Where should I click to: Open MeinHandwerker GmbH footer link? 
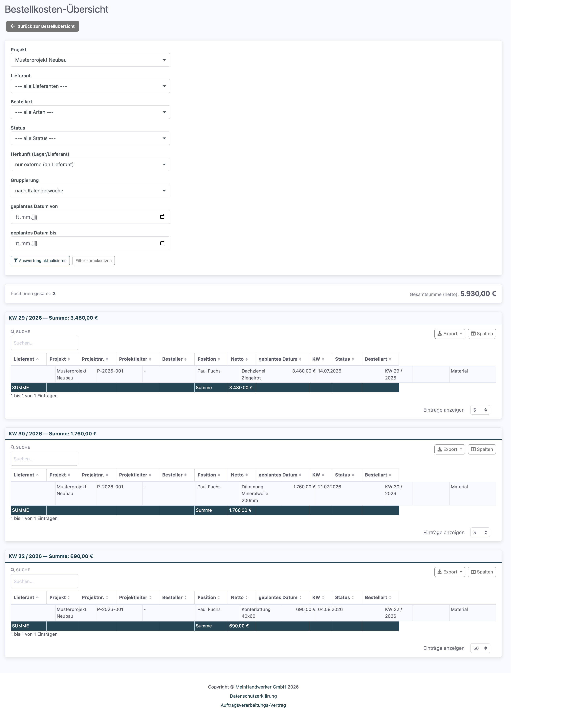(261, 687)
